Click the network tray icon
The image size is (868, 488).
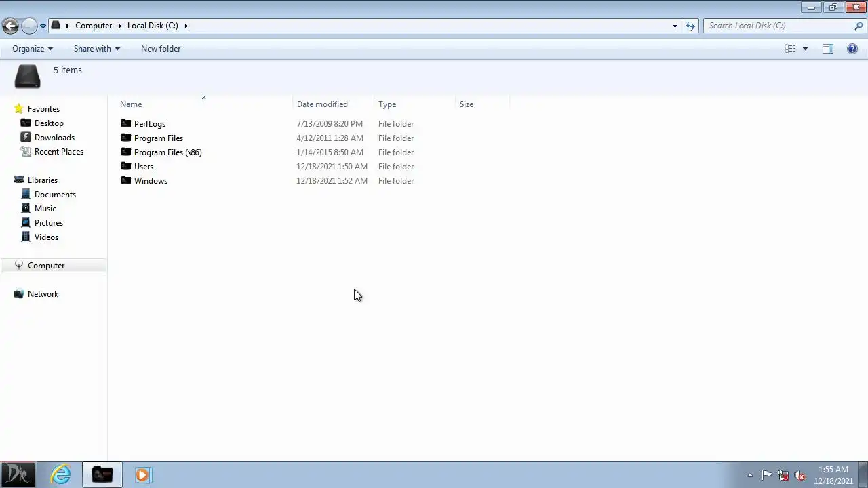(783, 475)
